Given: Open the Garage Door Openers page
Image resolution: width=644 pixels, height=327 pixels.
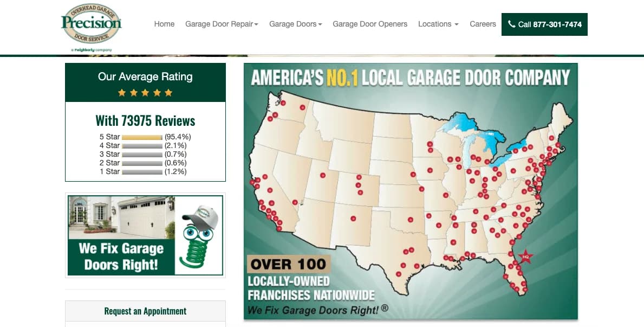Looking at the screenshot, I should click(x=370, y=24).
